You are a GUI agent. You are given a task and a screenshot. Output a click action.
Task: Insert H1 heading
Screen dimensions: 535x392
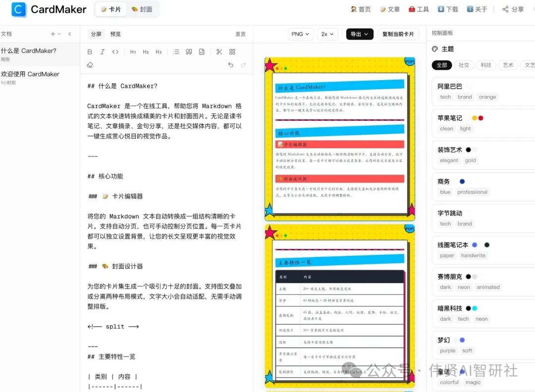[x=133, y=52]
